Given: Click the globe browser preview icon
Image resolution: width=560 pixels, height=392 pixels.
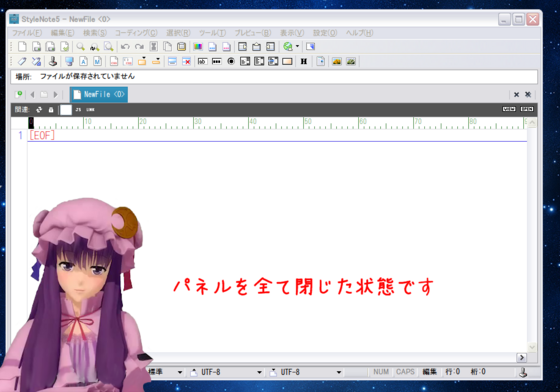Looking at the screenshot, I should point(288,46).
